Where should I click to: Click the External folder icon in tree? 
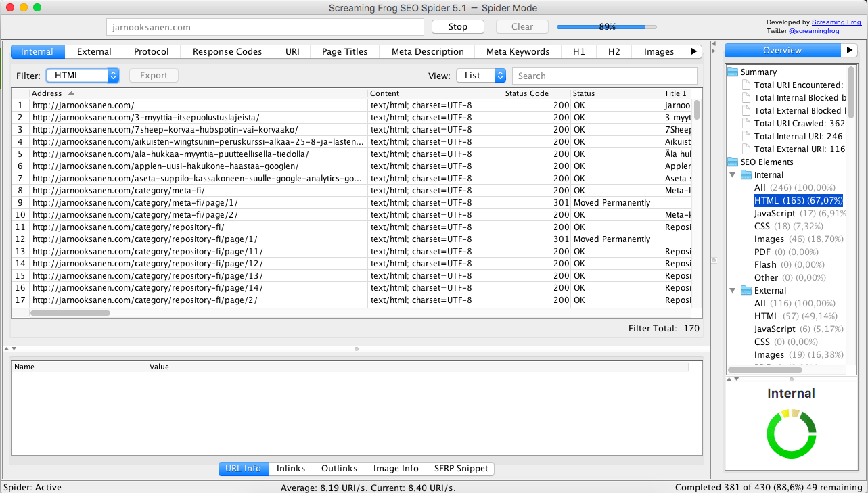[746, 290]
